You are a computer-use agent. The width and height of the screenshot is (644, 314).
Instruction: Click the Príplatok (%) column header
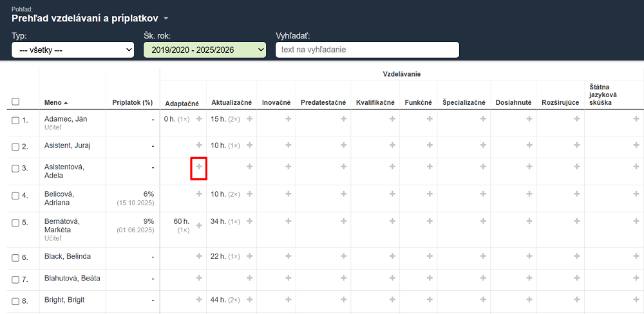click(132, 102)
